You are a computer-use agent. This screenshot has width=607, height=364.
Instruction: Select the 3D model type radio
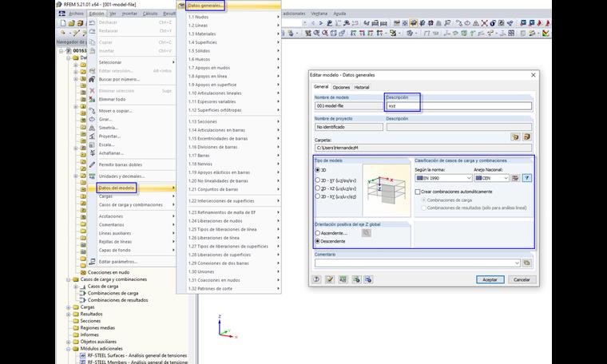(x=317, y=170)
